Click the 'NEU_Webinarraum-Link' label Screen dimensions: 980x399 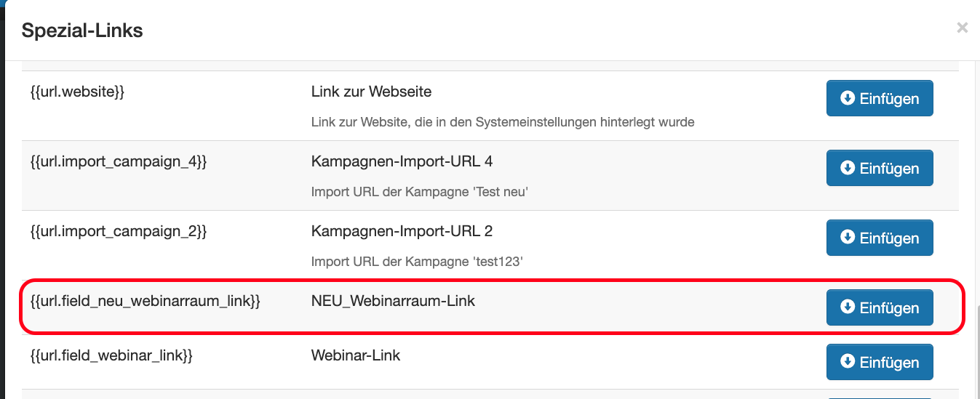coord(393,301)
